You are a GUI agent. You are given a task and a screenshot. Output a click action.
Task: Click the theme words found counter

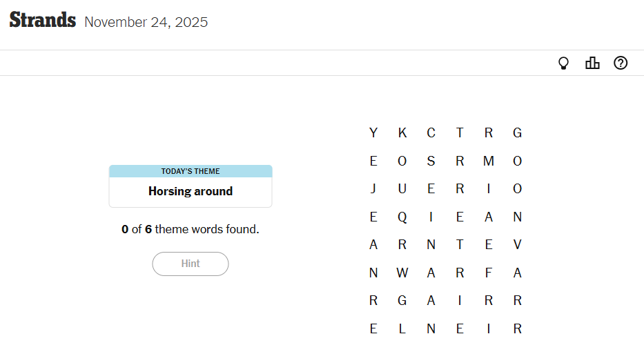[191, 229]
